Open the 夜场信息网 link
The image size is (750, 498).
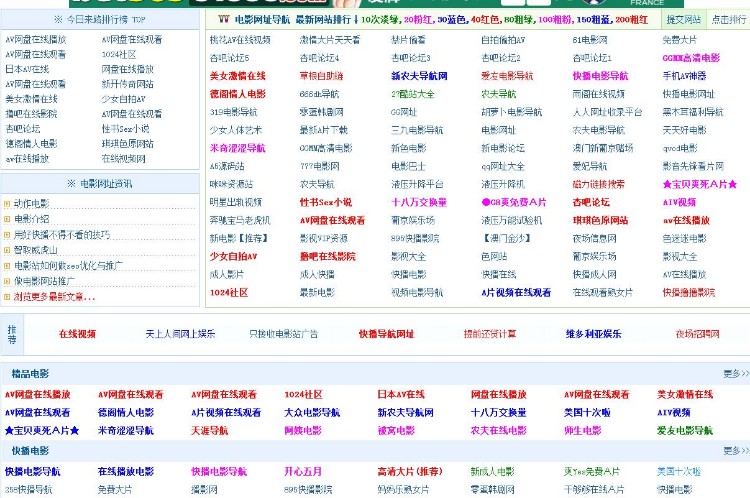point(594,238)
